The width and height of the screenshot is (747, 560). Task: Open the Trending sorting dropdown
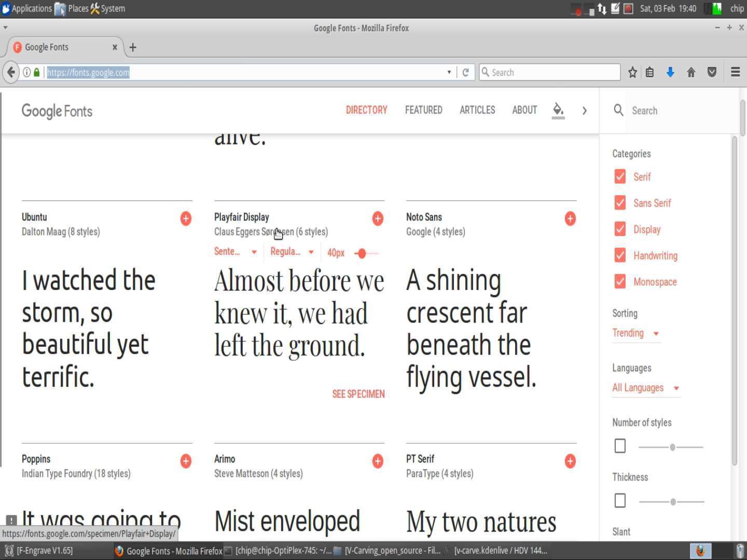coord(636,333)
